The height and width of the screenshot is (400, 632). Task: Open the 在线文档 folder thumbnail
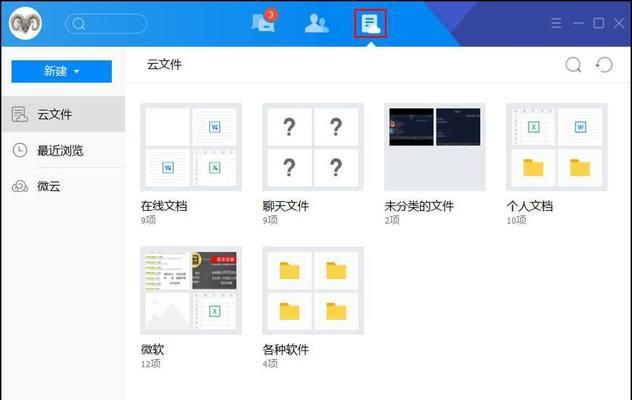click(x=191, y=147)
